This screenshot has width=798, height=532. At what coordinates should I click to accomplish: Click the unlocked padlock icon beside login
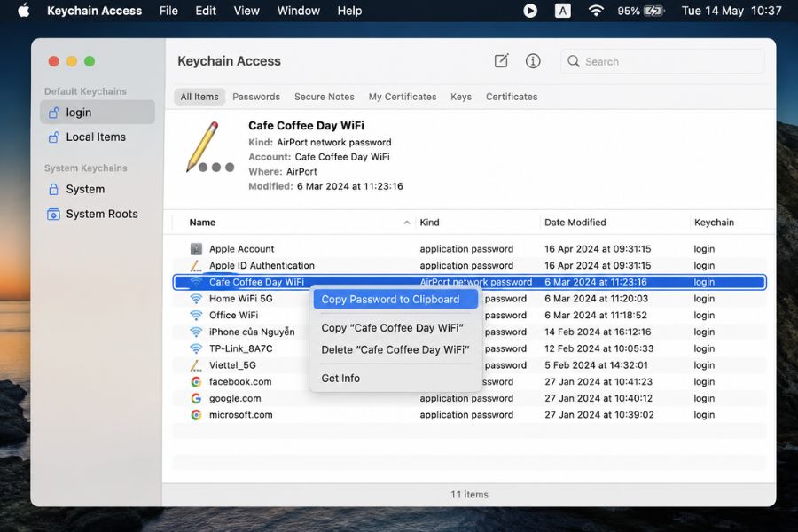pyautogui.click(x=53, y=113)
